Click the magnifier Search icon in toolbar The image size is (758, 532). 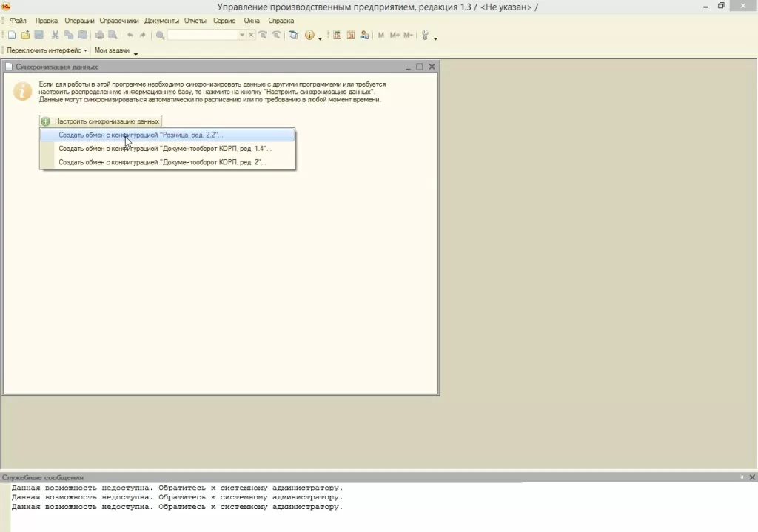(x=161, y=35)
